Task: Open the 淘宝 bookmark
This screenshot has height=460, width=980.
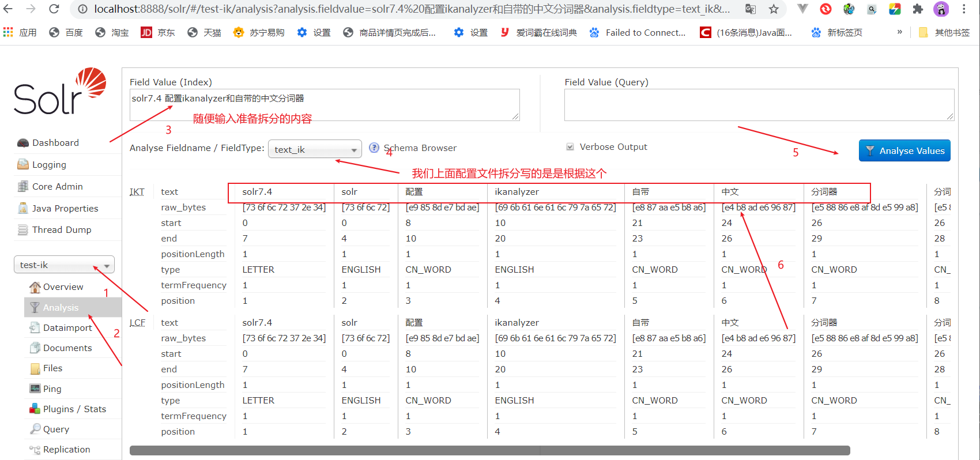Action: pos(112,32)
